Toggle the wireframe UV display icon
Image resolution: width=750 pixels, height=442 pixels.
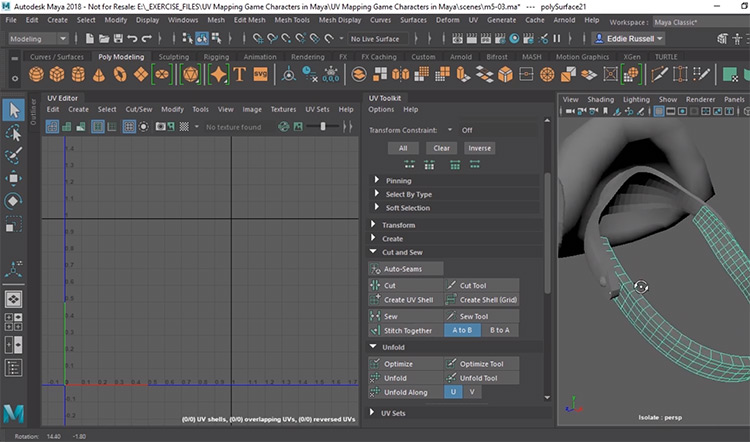click(x=52, y=127)
